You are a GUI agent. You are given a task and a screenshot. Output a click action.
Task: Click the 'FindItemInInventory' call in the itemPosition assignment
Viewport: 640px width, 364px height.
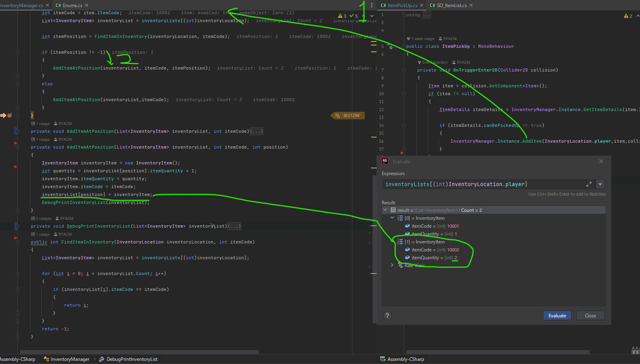coord(121,36)
